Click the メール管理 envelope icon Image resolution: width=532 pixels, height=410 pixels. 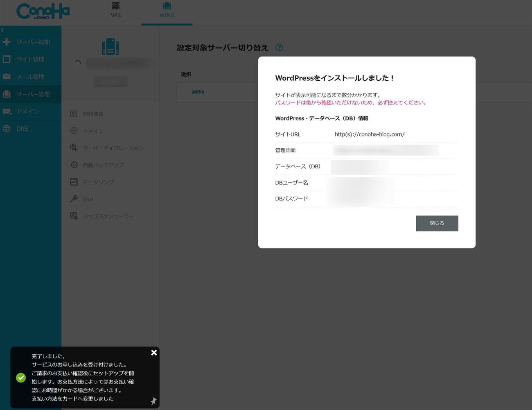click(x=7, y=77)
